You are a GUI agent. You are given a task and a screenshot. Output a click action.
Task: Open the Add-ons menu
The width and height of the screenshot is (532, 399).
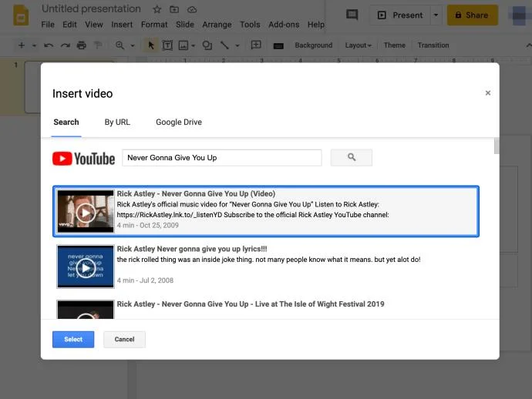click(284, 25)
